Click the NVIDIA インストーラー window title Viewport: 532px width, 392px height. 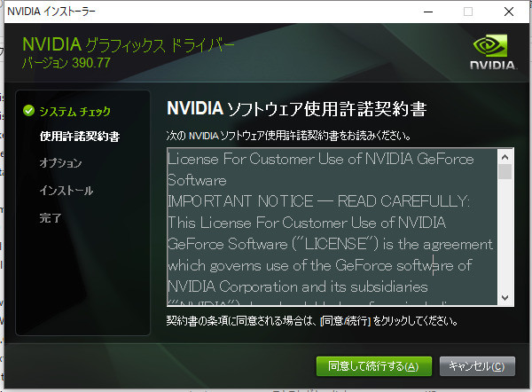click(51, 12)
